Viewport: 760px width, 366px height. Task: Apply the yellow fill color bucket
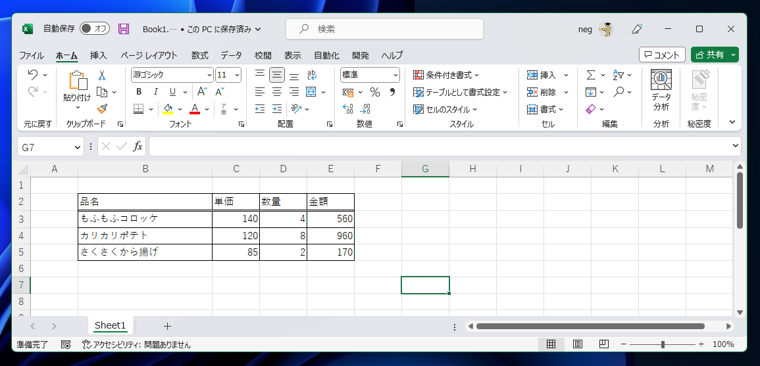(168, 109)
